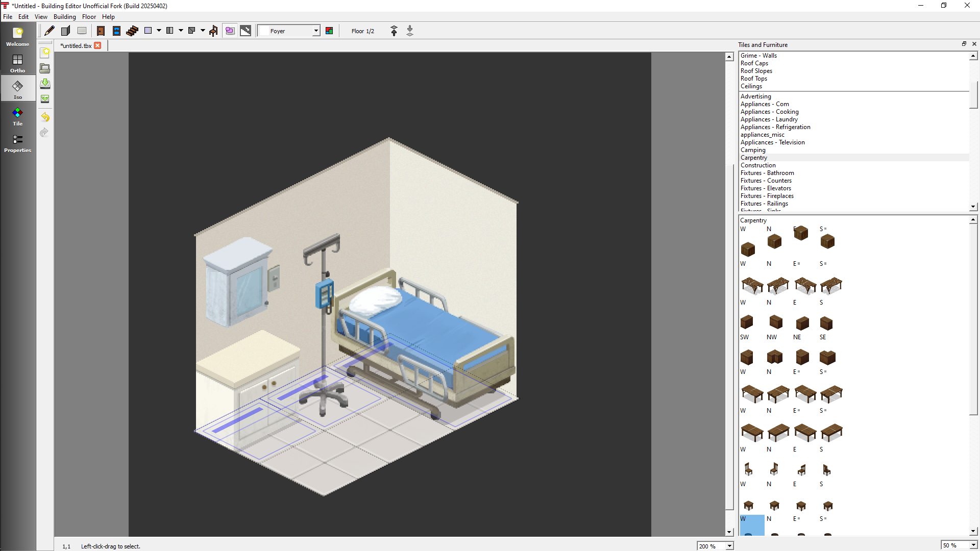The image size is (980, 551).
Task: Select the door placement tool
Action: click(x=101, y=31)
